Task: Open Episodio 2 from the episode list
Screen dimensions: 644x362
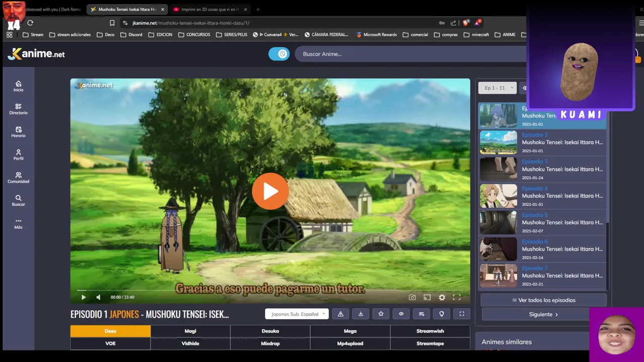Action: 542,142
